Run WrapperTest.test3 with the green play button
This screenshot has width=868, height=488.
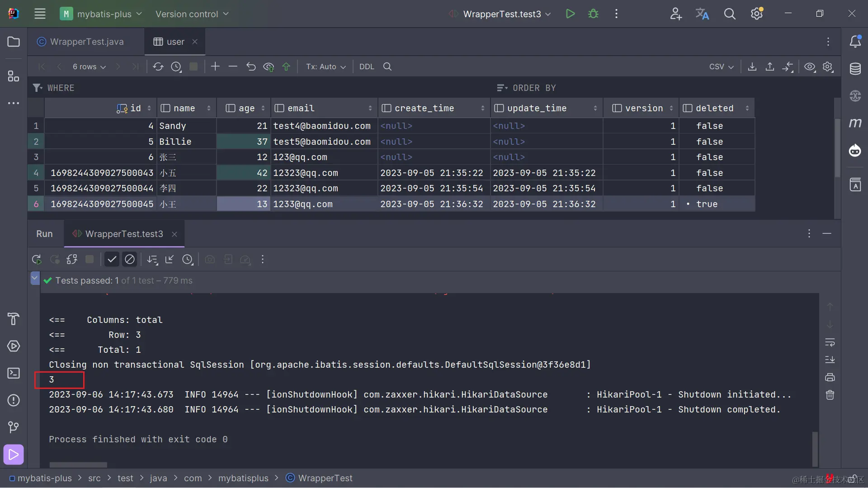coord(570,14)
